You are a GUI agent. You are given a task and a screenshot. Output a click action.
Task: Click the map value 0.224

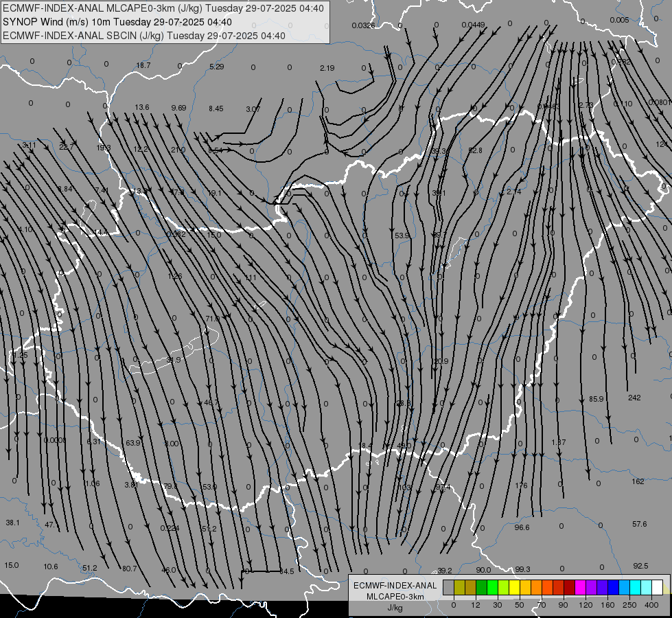(x=170, y=528)
